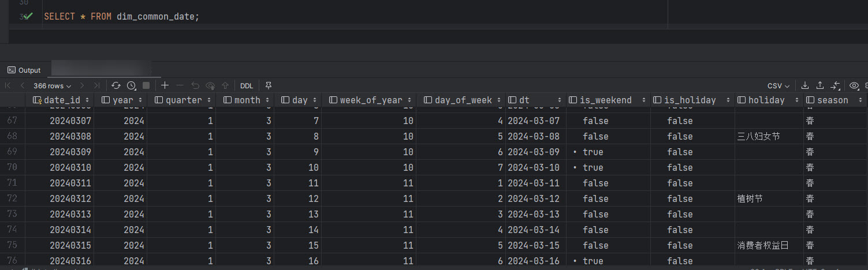Go to the previous page of results
The height and width of the screenshot is (270, 868).
23,85
